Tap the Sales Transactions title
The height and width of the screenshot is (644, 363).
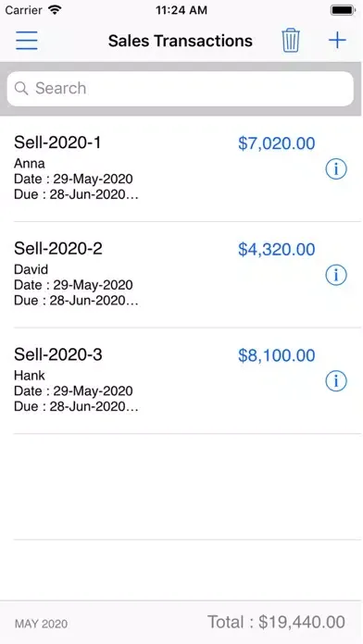tap(181, 41)
